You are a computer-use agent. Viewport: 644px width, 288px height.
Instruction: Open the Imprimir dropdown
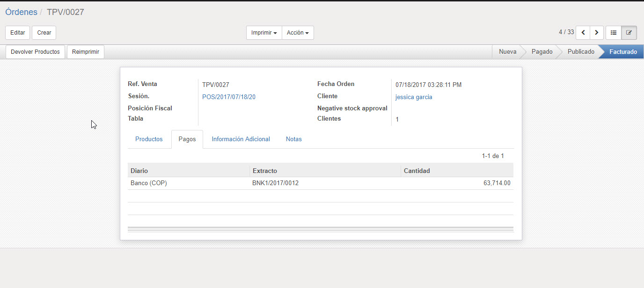click(264, 33)
